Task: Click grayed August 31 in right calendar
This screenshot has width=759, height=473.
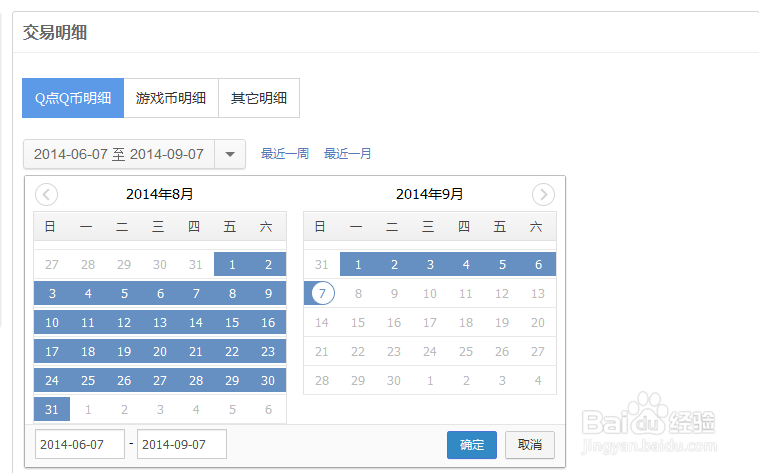Action: click(x=322, y=264)
